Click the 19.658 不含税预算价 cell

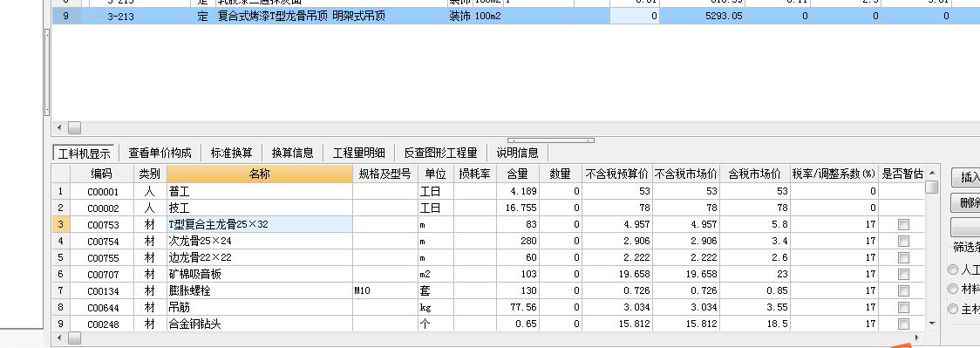[617, 274]
